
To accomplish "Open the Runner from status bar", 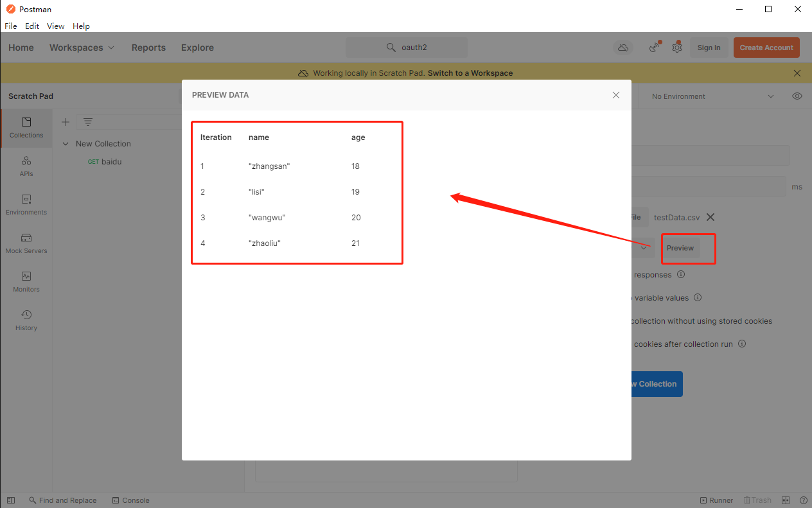I will coord(716,500).
